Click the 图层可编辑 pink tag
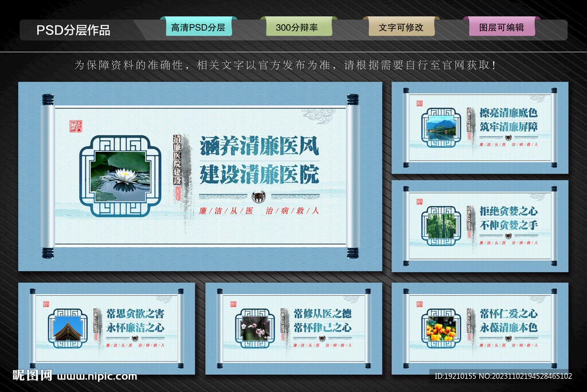This screenshot has width=587, height=392. click(502, 27)
